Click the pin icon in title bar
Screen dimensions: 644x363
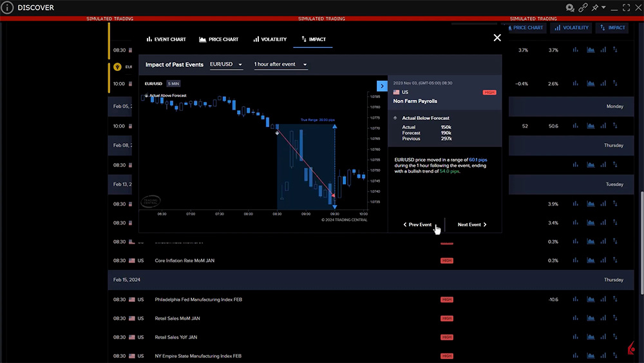[595, 8]
